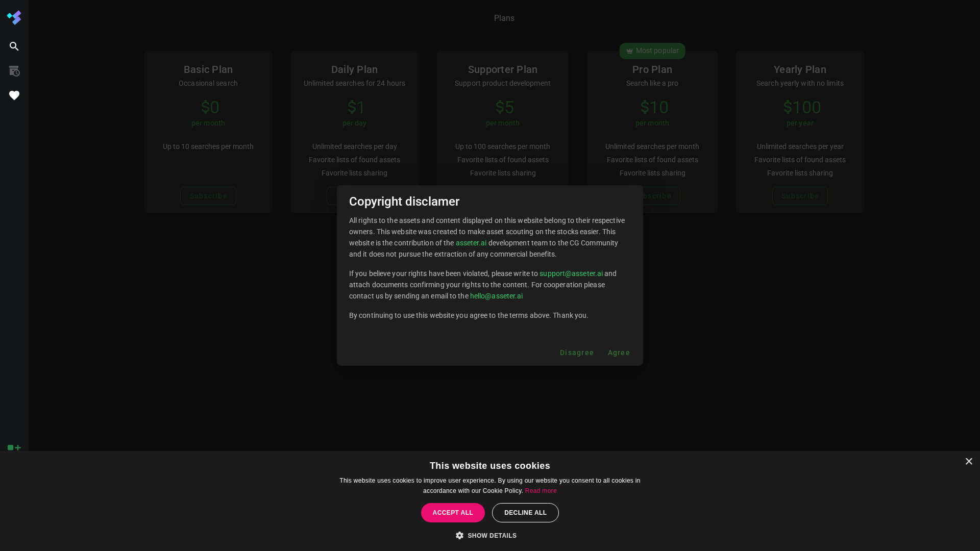Click ACCEPT ALL on cookie banner
Screen dimensions: 980x551
pyautogui.click(x=453, y=512)
